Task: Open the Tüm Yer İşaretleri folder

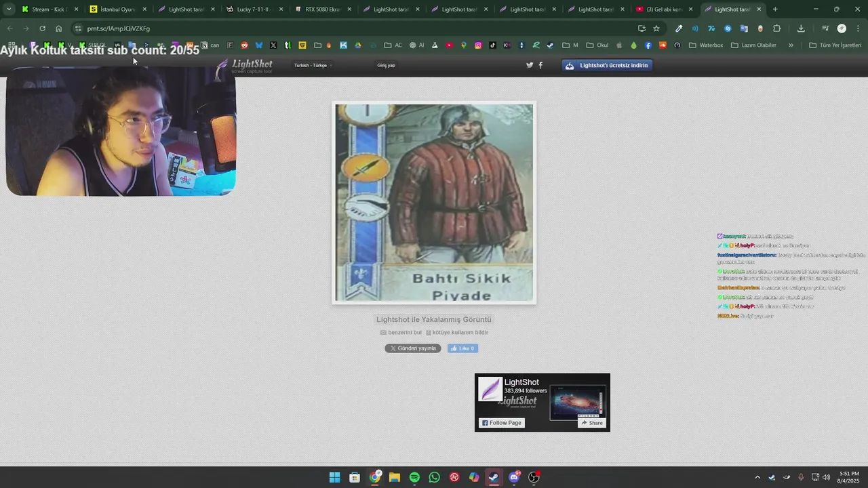Action: (836, 45)
